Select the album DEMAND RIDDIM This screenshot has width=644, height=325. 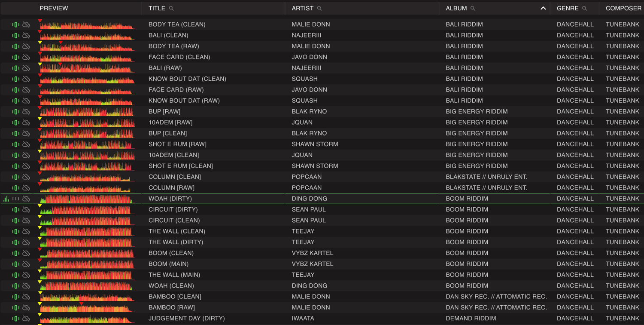pyautogui.click(x=471, y=319)
